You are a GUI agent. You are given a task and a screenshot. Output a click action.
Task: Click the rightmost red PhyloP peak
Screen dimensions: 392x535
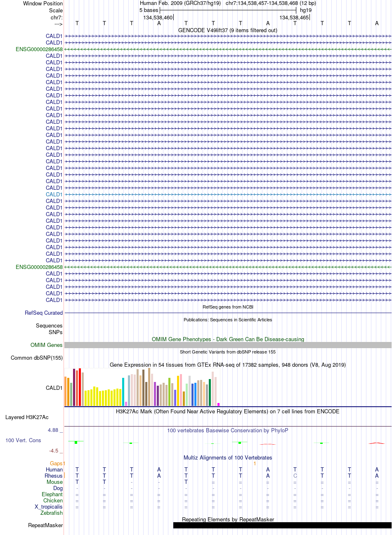pyautogui.click(x=377, y=443)
